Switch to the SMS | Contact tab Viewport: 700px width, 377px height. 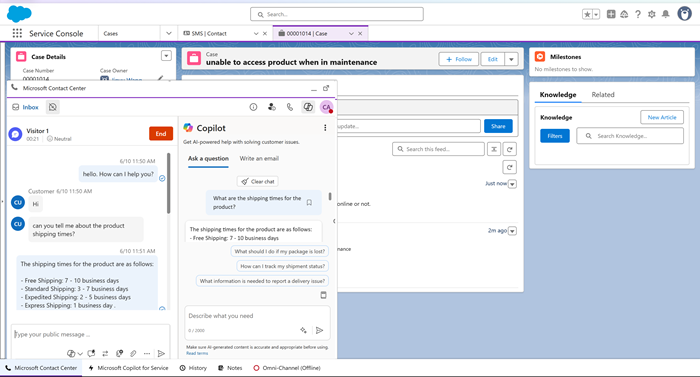(209, 34)
